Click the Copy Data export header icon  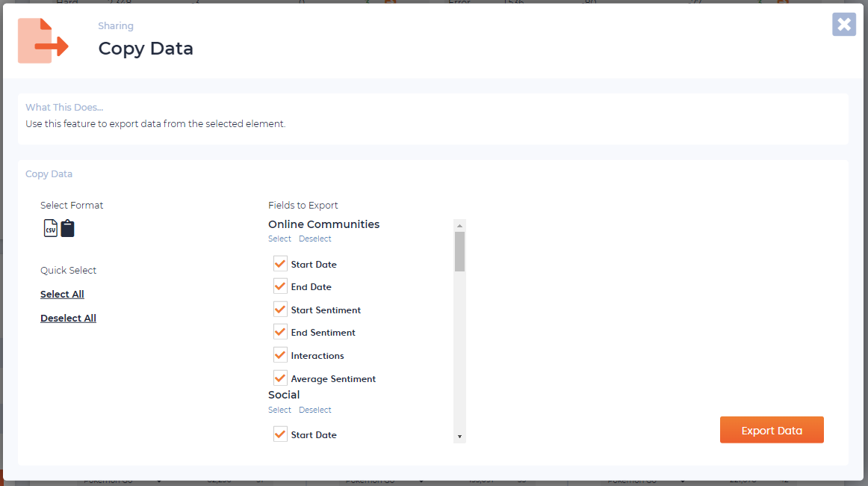click(43, 41)
